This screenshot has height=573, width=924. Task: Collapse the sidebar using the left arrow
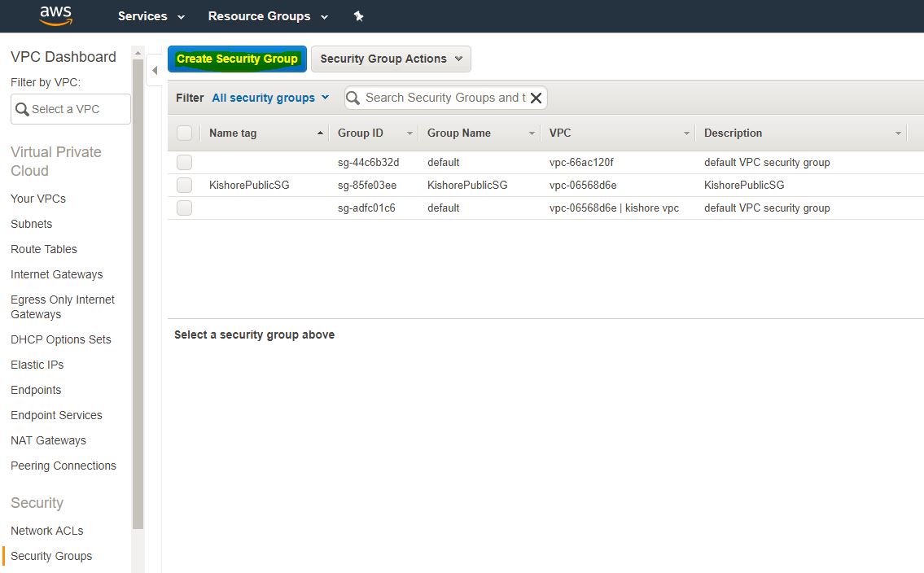coord(155,71)
